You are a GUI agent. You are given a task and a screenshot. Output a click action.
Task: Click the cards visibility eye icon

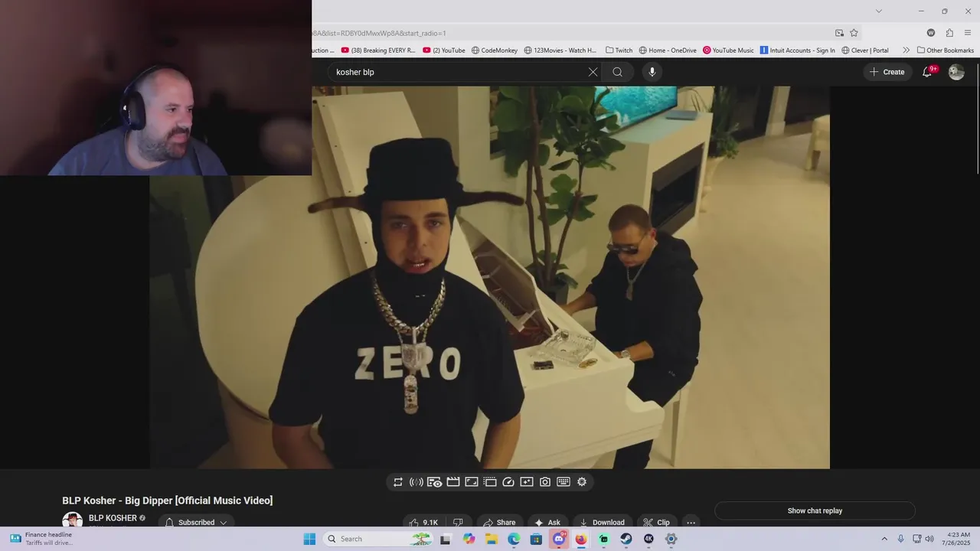pyautogui.click(x=435, y=482)
